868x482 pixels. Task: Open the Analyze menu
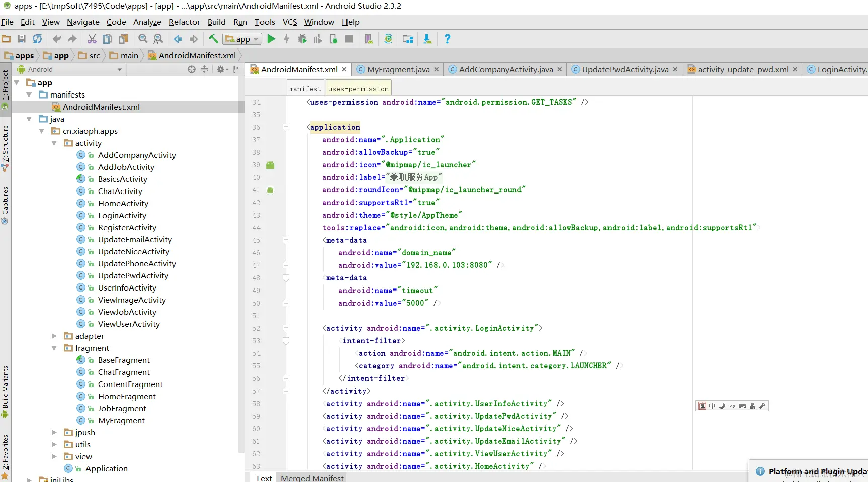tap(147, 22)
